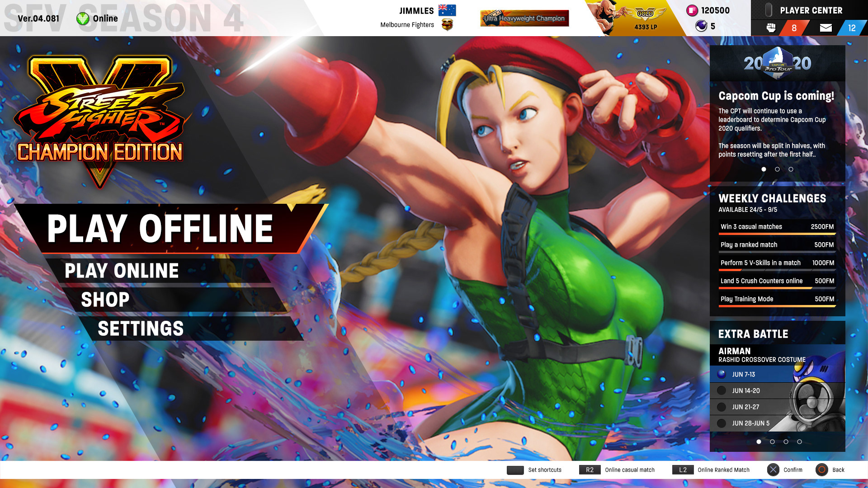
Task: Click the Ultra Heavyweight Champion title banner
Action: (x=524, y=19)
